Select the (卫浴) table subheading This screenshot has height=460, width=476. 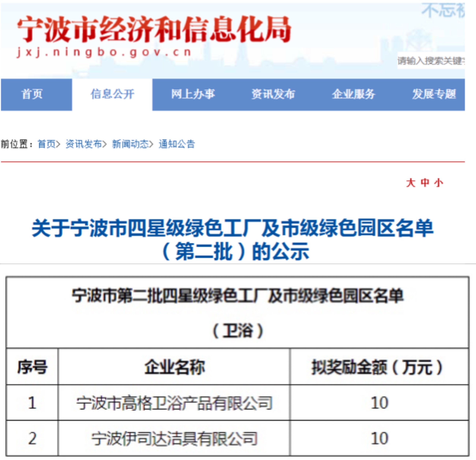[x=238, y=331]
